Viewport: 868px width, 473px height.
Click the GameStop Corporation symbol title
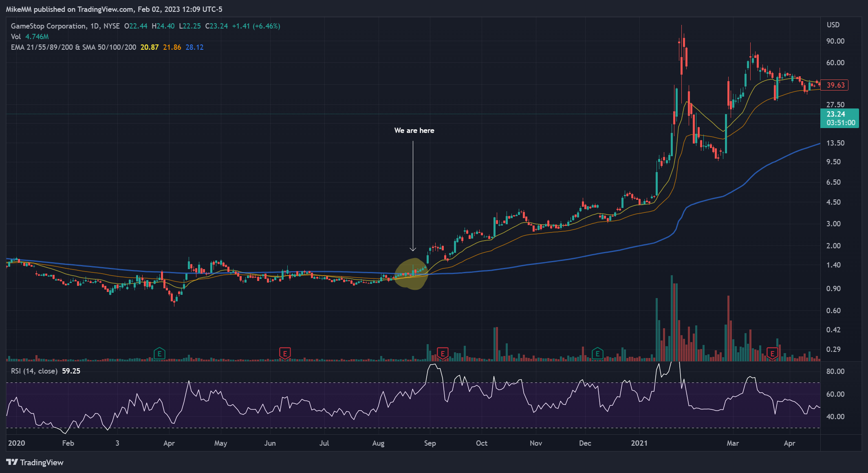tap(48, 26)
